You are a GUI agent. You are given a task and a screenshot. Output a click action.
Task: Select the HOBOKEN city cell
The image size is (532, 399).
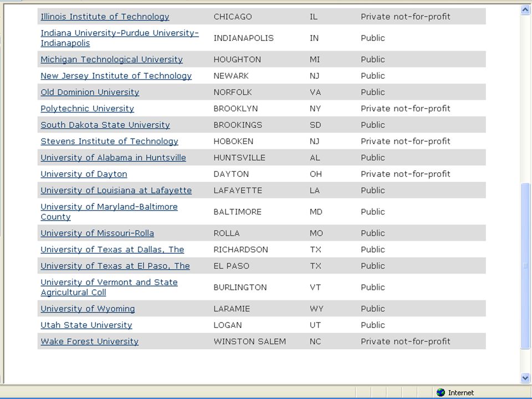(233, 141)
